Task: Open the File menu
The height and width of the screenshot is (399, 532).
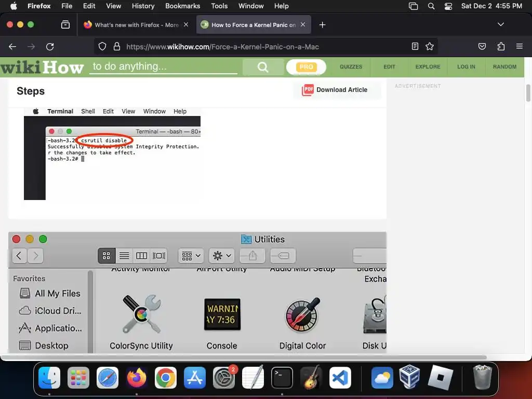Action: (67, 6)
